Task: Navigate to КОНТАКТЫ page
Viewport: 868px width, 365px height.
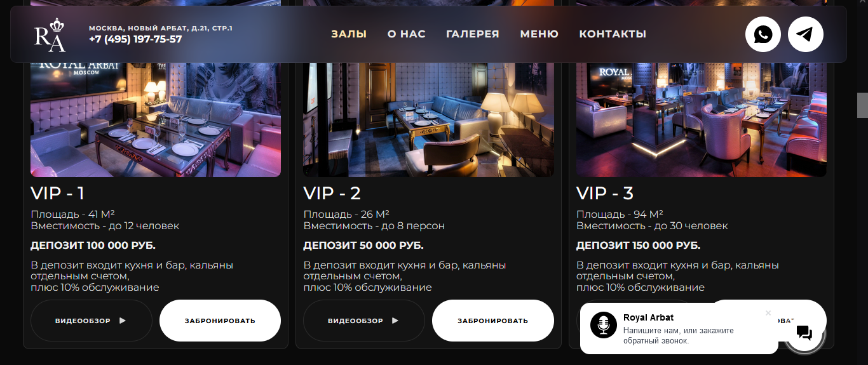Action: point(613,34)
